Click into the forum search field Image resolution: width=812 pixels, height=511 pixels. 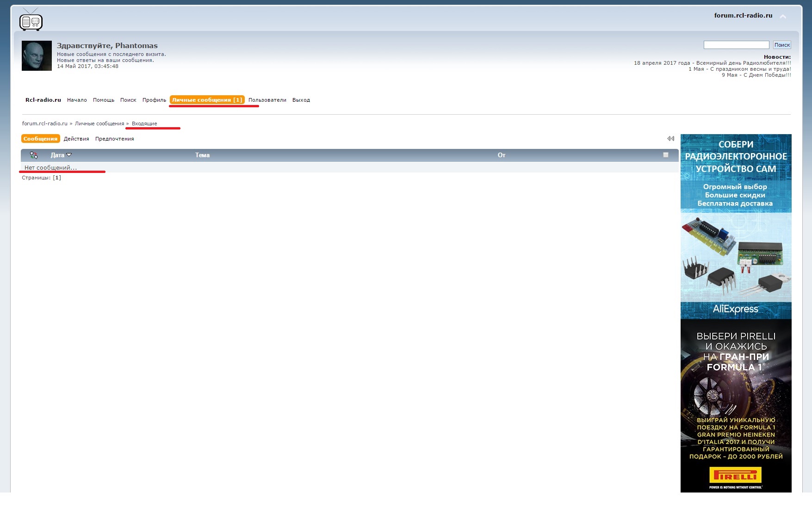tap(736, 45)
